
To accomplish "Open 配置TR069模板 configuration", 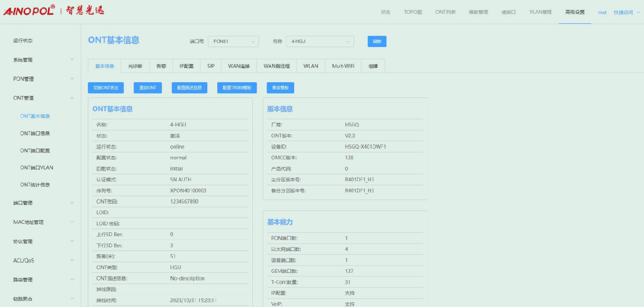I will click(237, 88).
